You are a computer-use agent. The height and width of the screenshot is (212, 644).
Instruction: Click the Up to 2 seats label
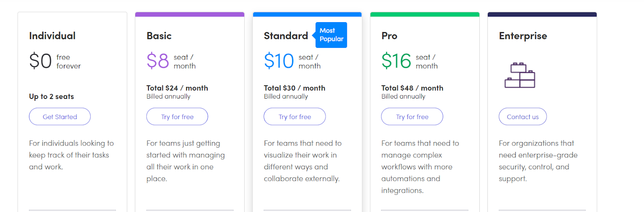[x=52, y=97]
